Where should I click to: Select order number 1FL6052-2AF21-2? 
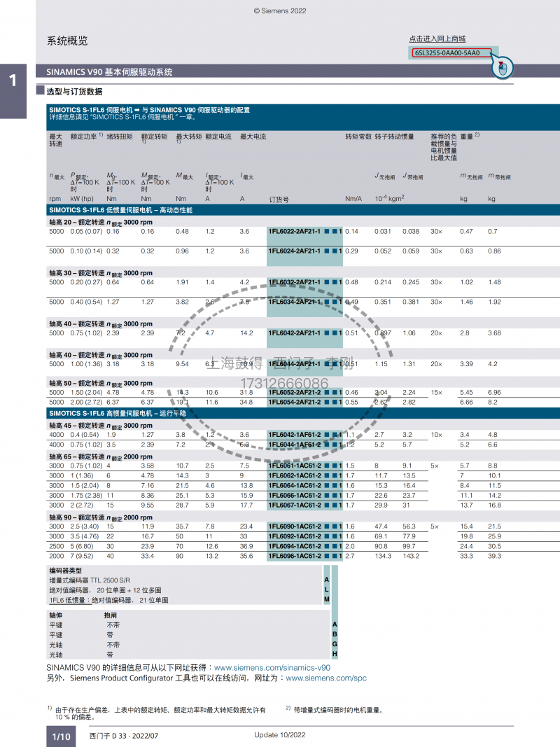pos(295,393)
